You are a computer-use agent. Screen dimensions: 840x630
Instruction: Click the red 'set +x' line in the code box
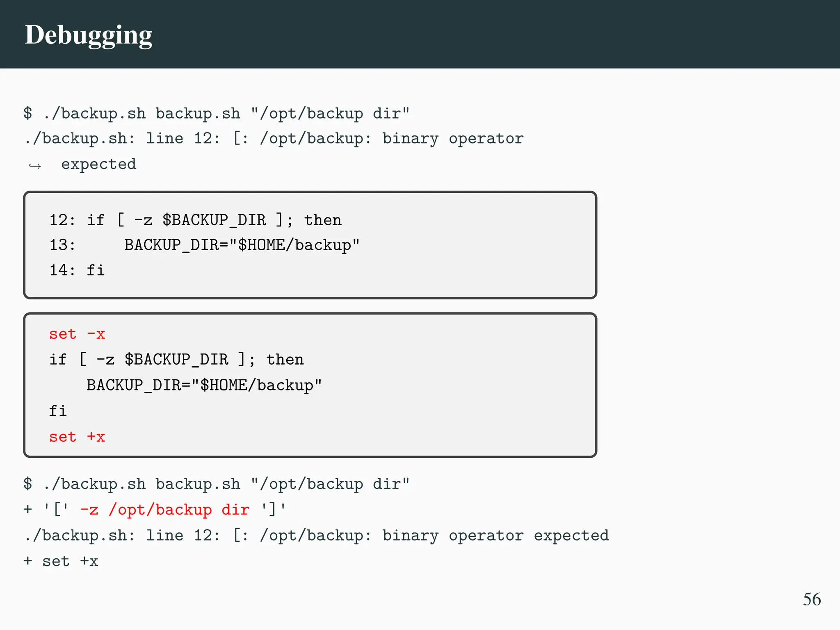pyautogui.click(x=77, y=437)
